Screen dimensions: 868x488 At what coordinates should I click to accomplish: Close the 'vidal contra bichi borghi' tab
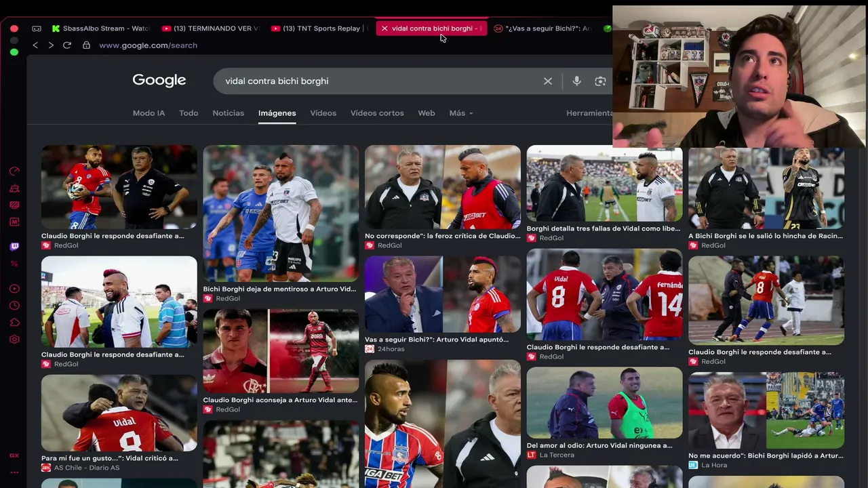click(x=384, y=28)
